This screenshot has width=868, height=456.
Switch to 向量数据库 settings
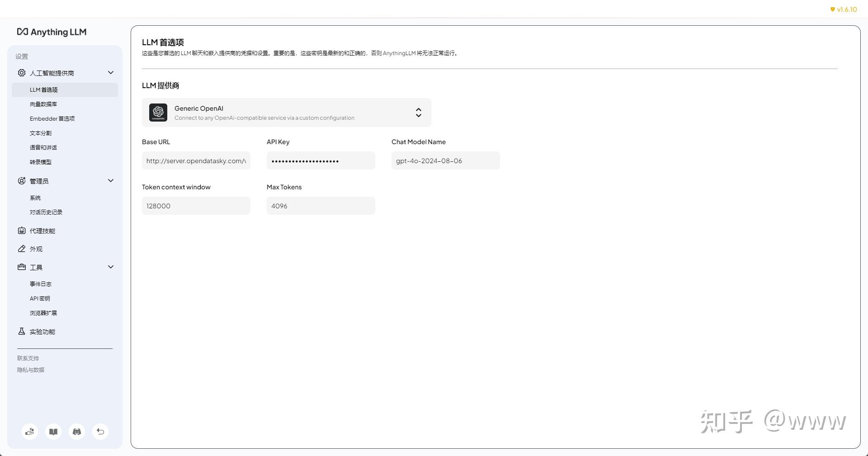pyautogui.click(x=43, y=104)
